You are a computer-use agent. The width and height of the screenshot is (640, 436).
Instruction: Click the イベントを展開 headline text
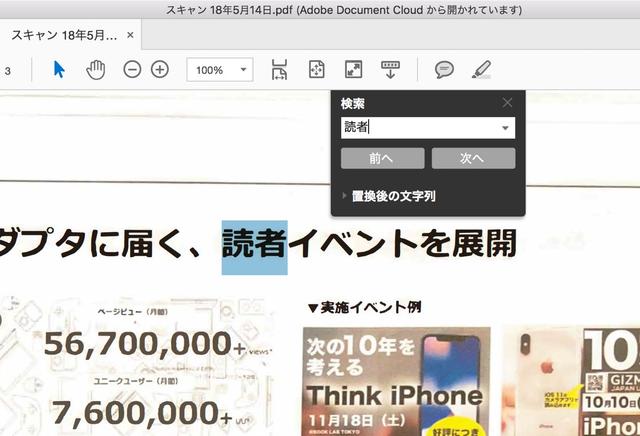coord(402,244)
